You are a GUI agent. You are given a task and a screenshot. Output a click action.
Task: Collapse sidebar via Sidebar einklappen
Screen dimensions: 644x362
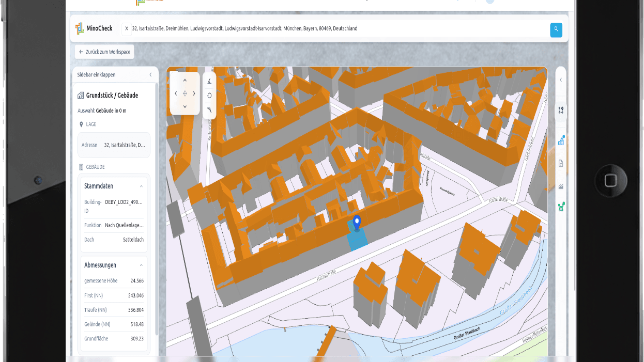click(114, 75)
